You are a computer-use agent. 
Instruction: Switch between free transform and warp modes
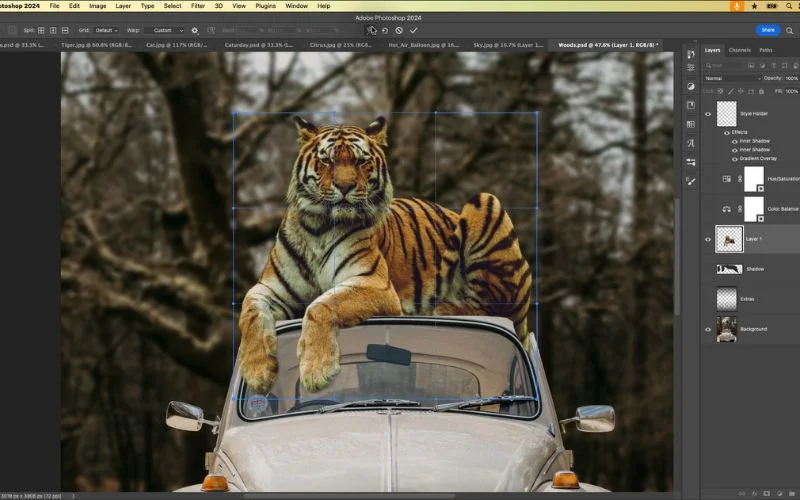(x=371, y=31)
